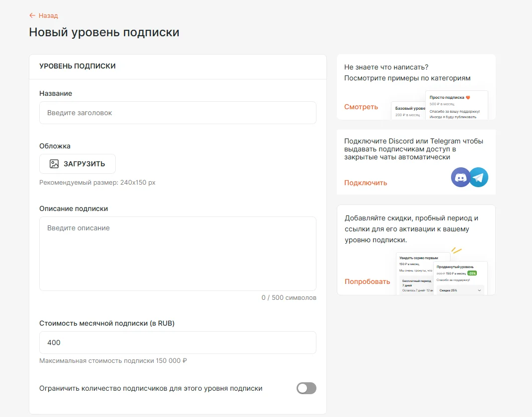Click the Подключить link for Discord/Telegram

pos(366,183)
